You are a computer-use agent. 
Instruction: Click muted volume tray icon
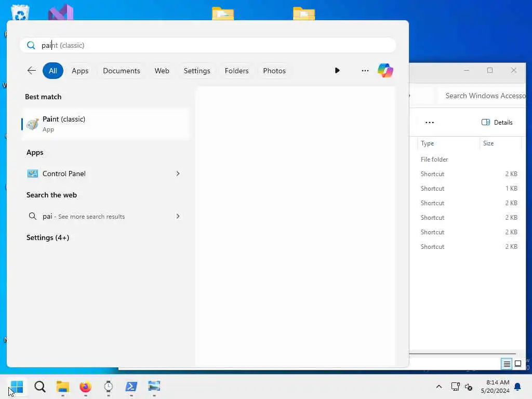pos(469,387)
